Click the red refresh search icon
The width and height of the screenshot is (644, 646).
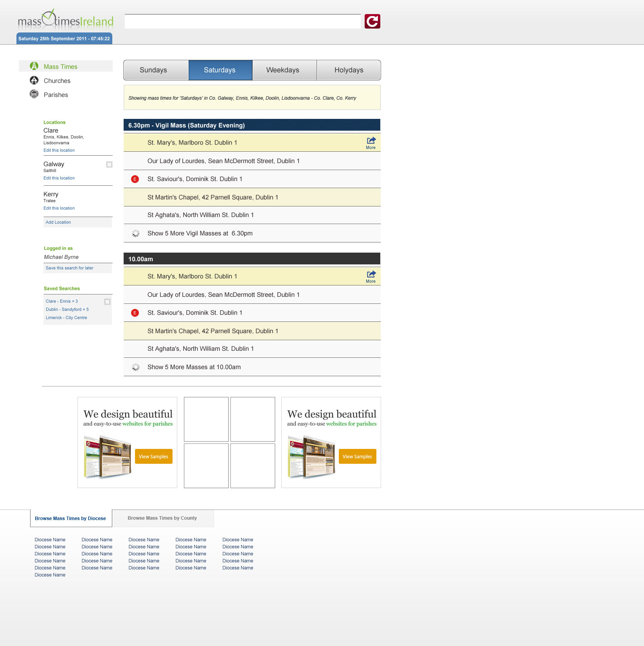coord(372,22)
